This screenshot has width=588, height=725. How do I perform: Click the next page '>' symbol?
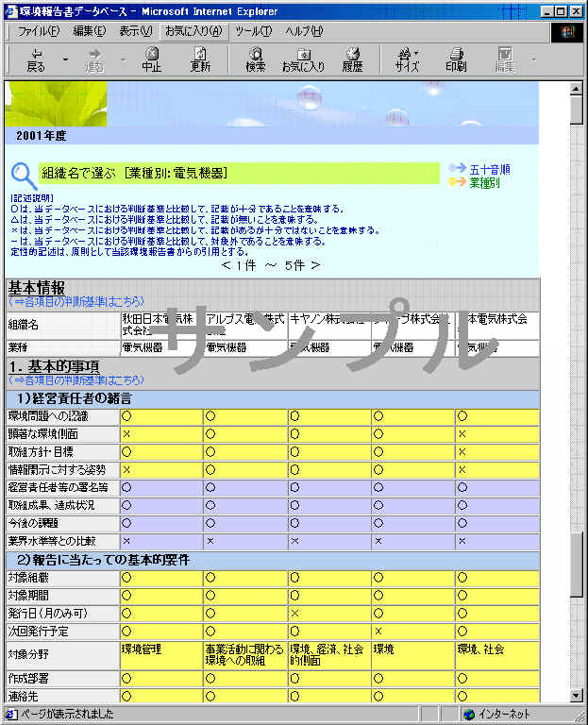click(x=315, y=265)
